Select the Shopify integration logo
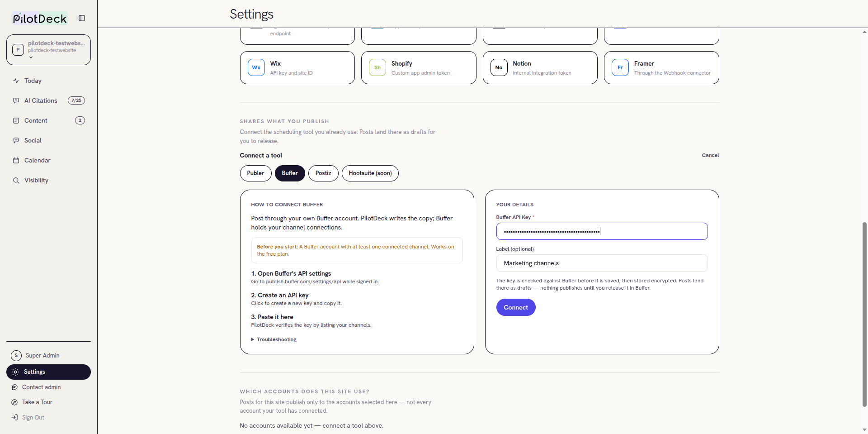This screenshot has height=434, width=868. coord(377,67)
